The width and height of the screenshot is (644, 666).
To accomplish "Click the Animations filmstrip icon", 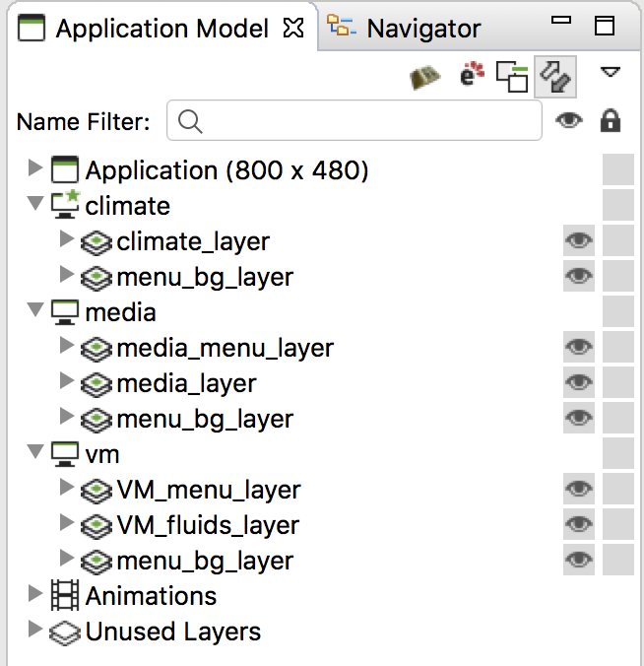I will (x=65, y=595).
